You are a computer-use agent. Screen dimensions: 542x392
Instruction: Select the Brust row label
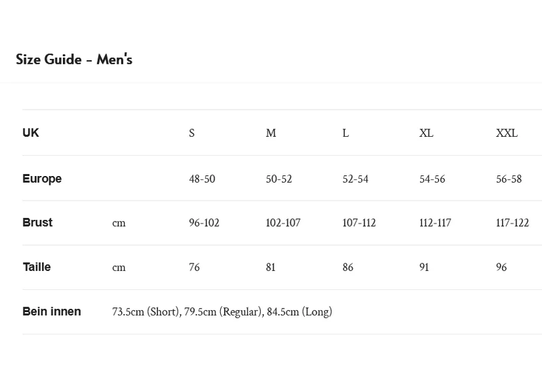[37, 223]
